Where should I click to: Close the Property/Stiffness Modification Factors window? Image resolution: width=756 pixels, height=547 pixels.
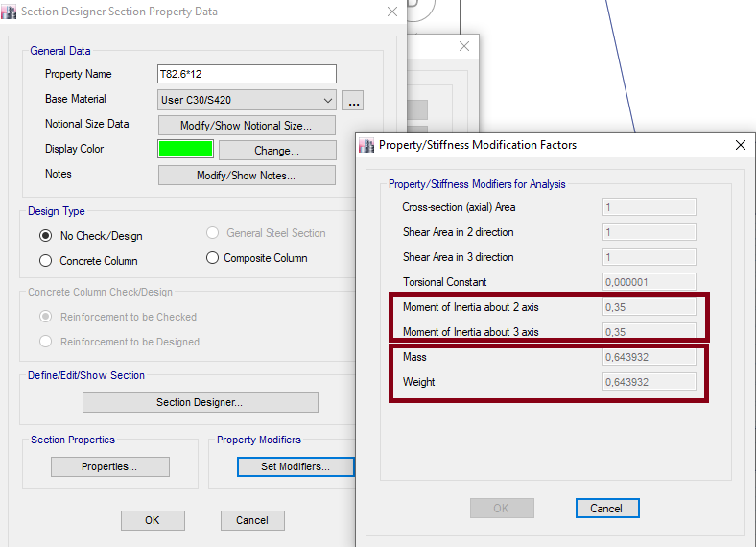(740, 145)
